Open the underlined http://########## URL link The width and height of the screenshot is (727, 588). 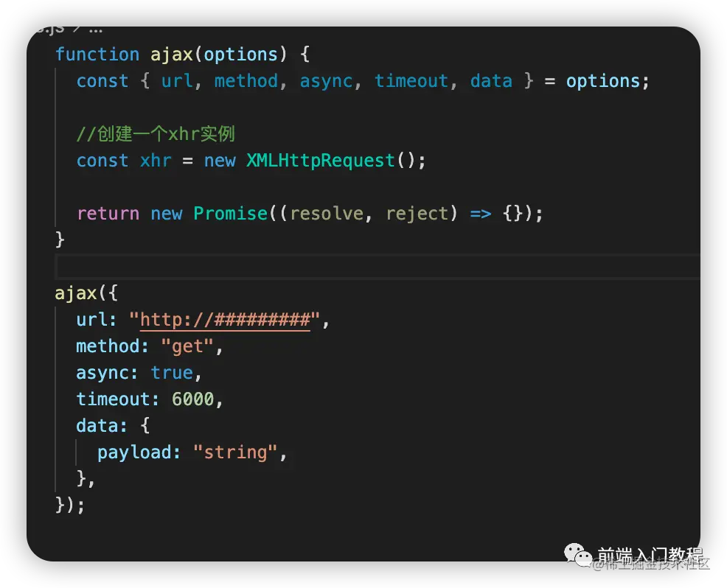(x=225, y=320)
